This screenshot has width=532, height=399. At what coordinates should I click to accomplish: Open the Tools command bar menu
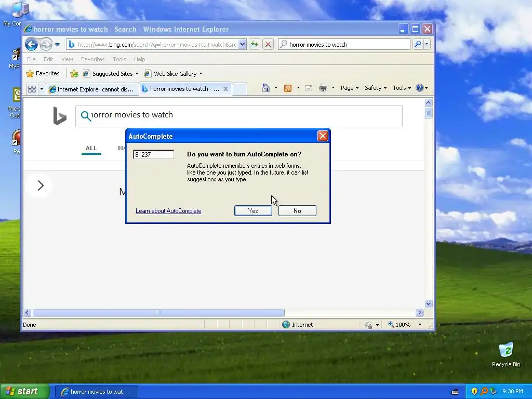pos(402,88)
